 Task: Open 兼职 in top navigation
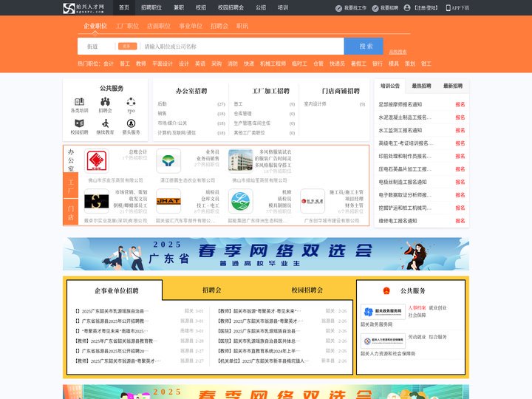tap(179, 7)
